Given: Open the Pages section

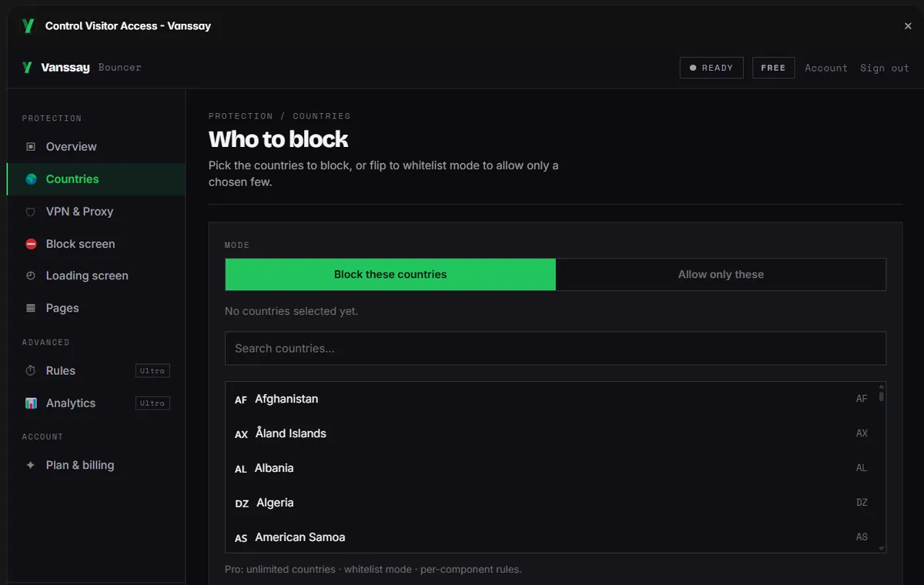Looking at the screenshot, I should (95, 308).
